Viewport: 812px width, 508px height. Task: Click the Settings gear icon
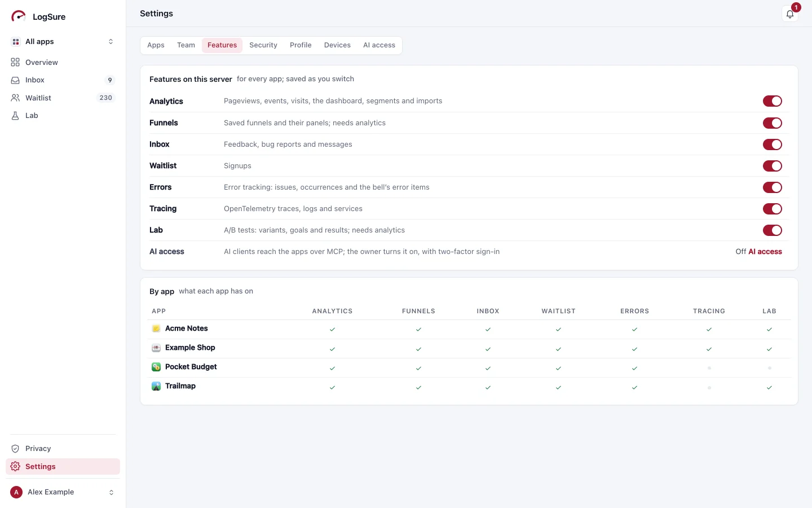15,466
